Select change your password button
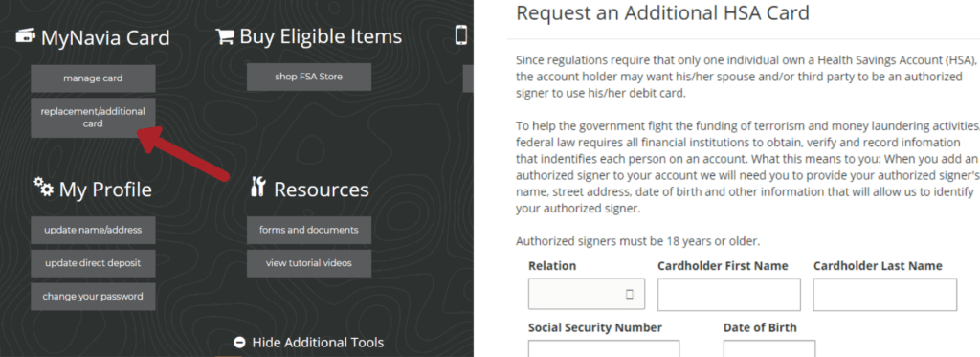Viewport: 980px width, 357px height. click(x=93, y=297)
